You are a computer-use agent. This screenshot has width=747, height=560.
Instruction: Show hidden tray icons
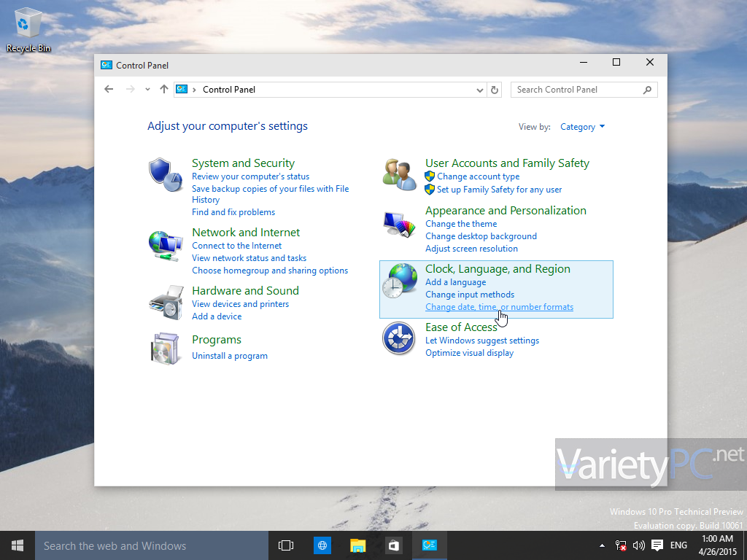click(x=602, y=545)
